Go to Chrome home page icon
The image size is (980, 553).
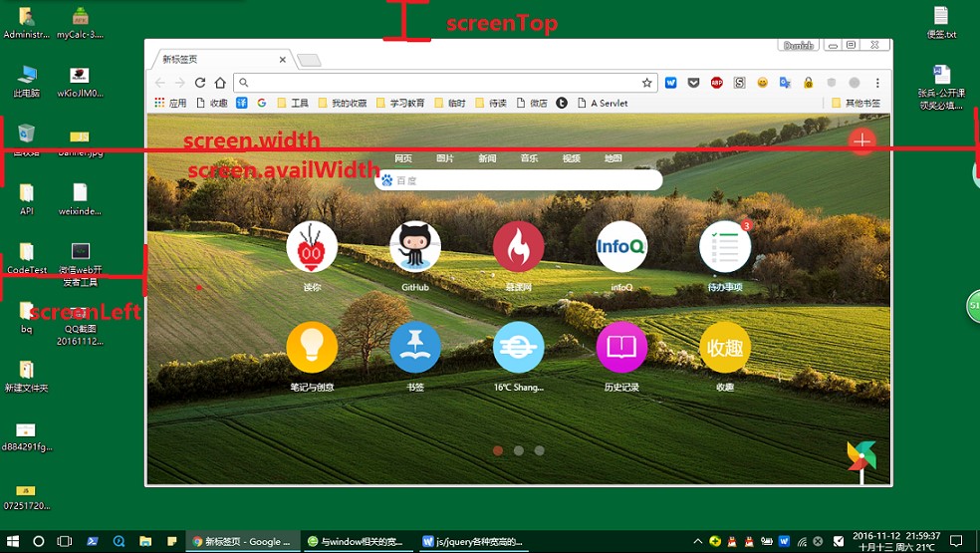pyautogui.click(x=220, y=83)
